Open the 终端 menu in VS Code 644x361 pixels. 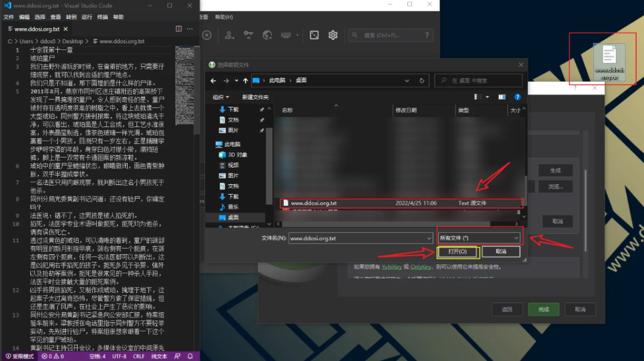tap(103, 17)
